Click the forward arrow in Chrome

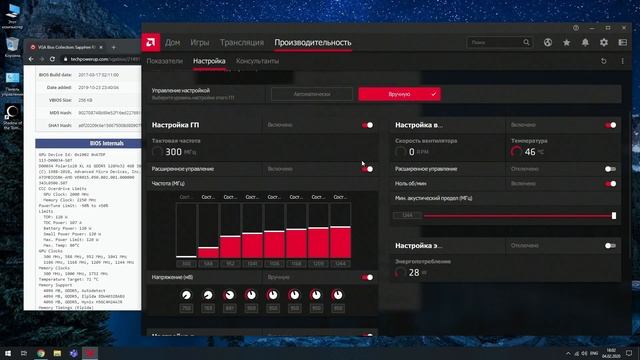coord(42,59)
